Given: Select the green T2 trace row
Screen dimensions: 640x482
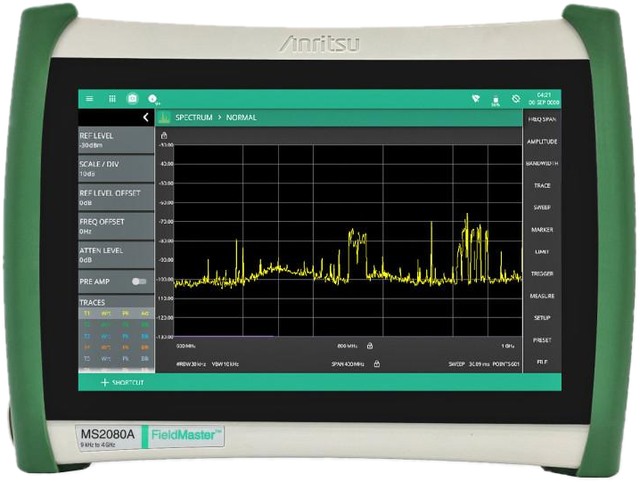Looking at the screenshot, I should coord(116,325).
